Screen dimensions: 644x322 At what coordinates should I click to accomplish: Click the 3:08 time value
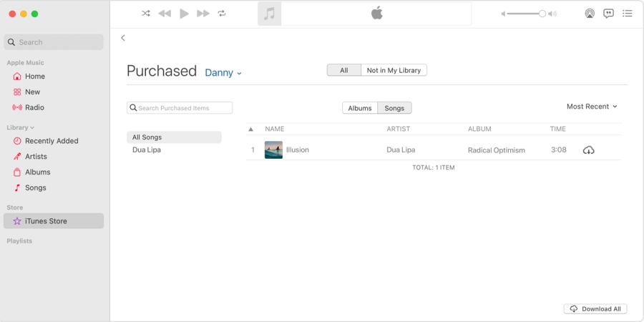[x=559, y=150]
